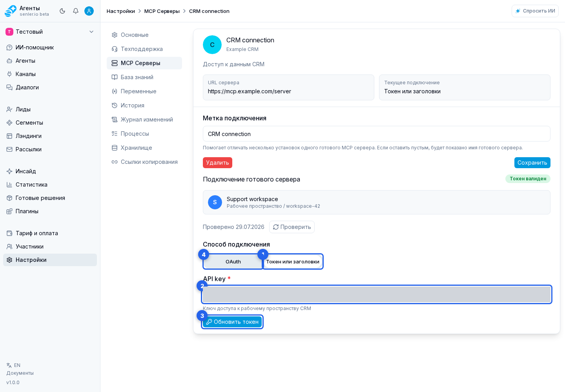The width and height of the screenshot is (565, 392).
Task: Open Документы link
Action: coord(20,373)
